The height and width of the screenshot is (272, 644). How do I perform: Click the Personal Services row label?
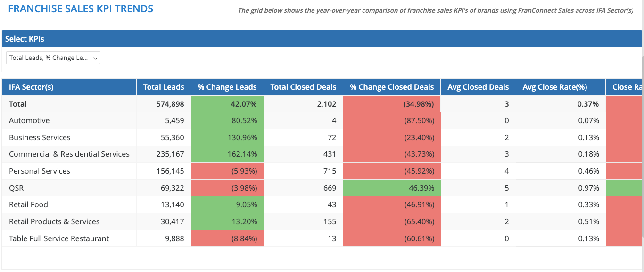coord(40,171)
